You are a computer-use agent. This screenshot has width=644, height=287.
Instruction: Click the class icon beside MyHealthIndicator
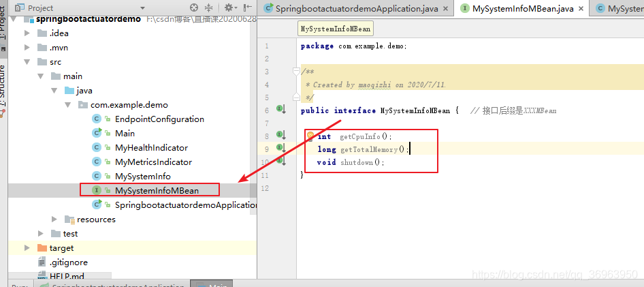coord(97,148)
